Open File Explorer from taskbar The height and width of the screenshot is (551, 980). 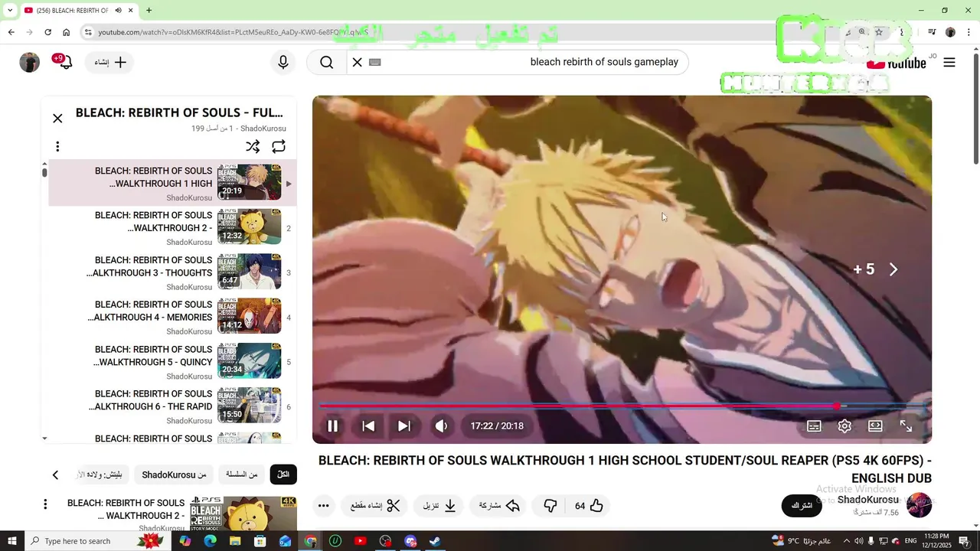235,541
